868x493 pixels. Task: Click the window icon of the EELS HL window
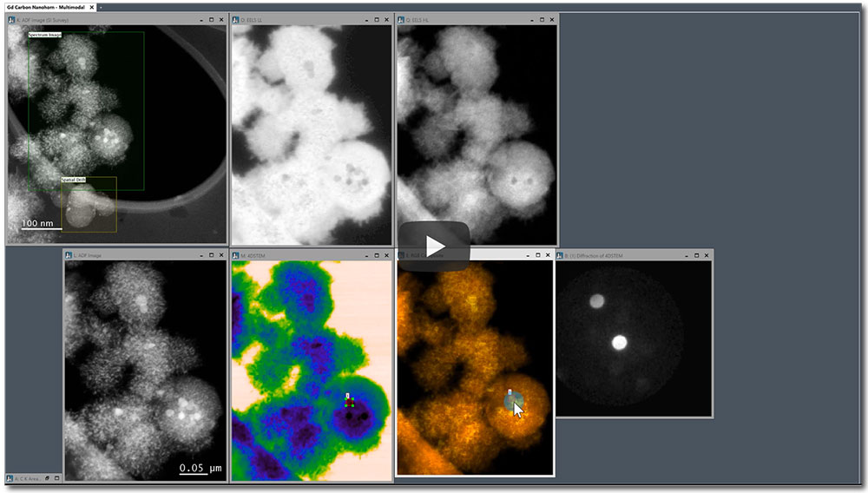click(401, 20)
